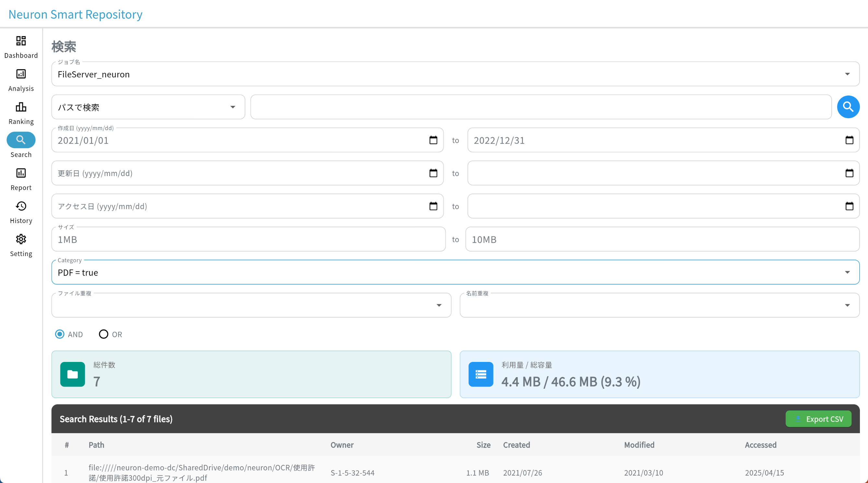The height and width of the screenshot is (483, 868).
Task: Open calendar for アクセス日 end date
Action: [x=849, y=206]
